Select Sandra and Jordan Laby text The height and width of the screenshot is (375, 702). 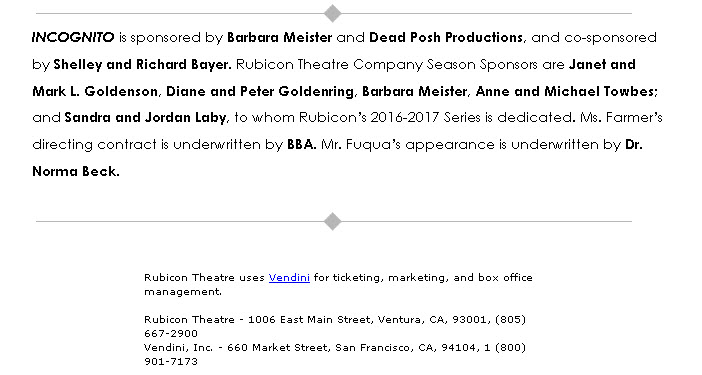146,118
